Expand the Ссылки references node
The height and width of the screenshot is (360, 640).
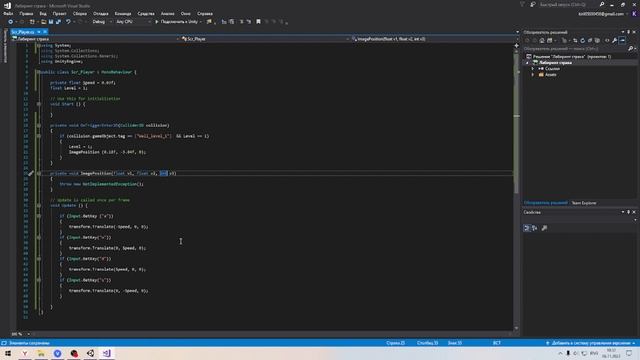(x=533, y=69)
